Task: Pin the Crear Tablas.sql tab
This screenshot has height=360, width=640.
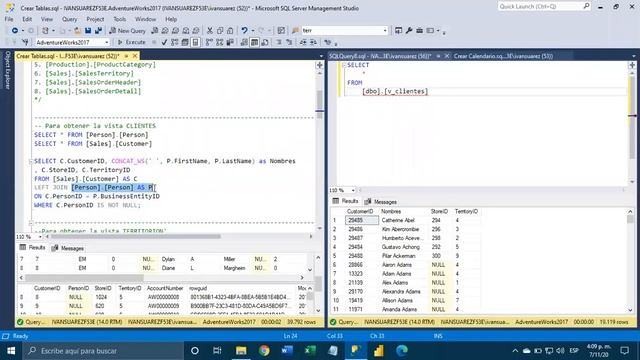Action: coord(127,56)
